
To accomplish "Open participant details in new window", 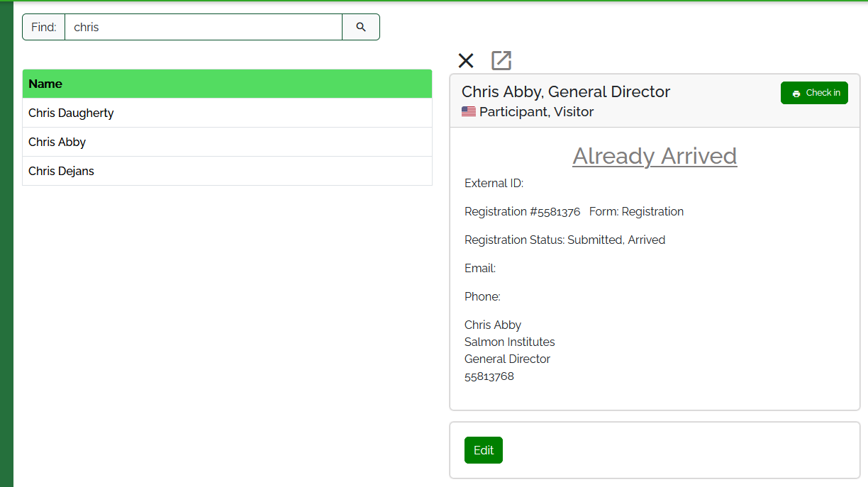I will coord(501,61).
